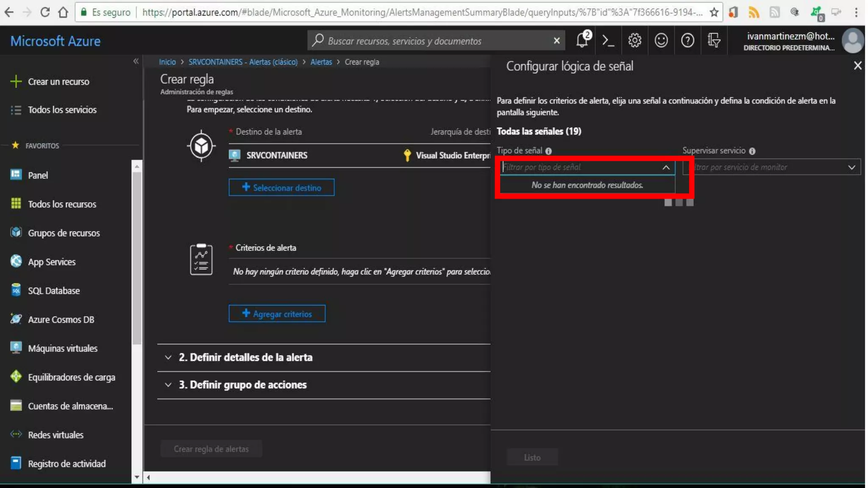868x488 pixels.
Task: Open the notifications bell icon
Action: point(582,41)
